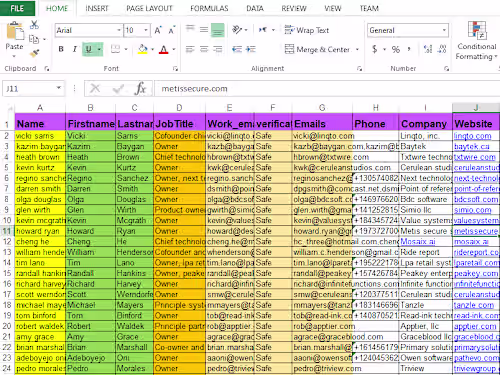Viewport: 500px width, 375px height.
Task: Open the Arial font name dropdown
Action: tap(119, 30)
